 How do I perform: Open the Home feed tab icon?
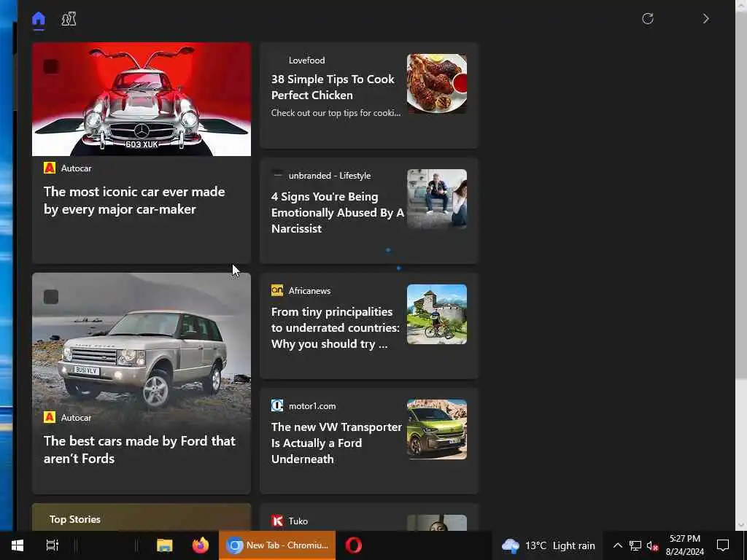pos(39,19)
